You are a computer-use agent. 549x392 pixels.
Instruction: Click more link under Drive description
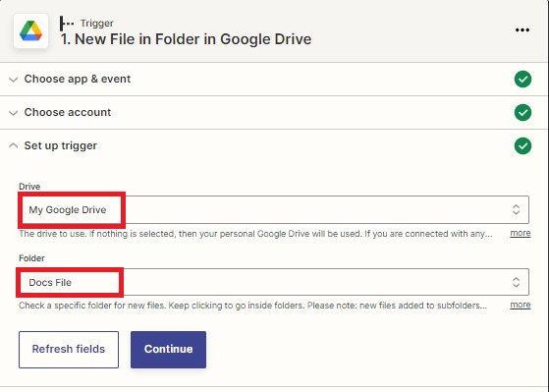click(x=521, y=233)
